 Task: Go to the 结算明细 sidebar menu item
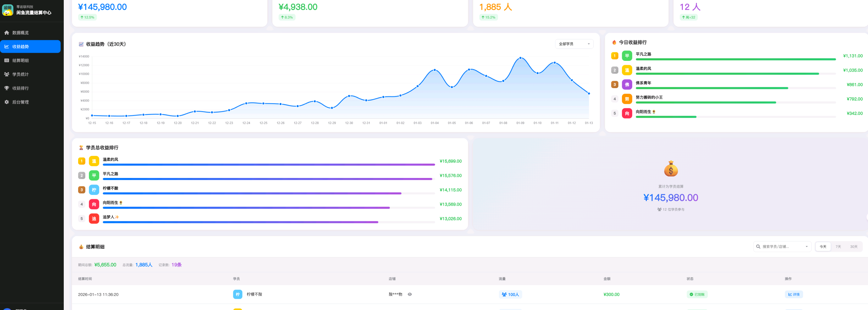click(21, 60)
